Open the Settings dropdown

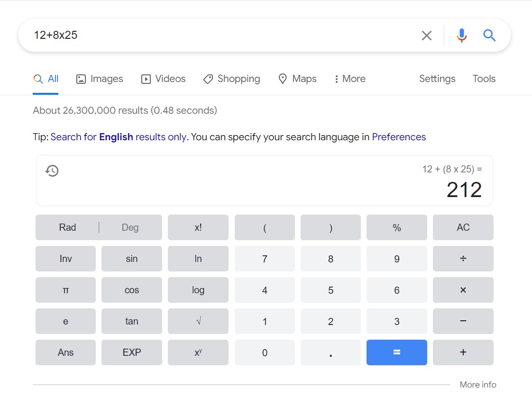(x=437, y=79)
